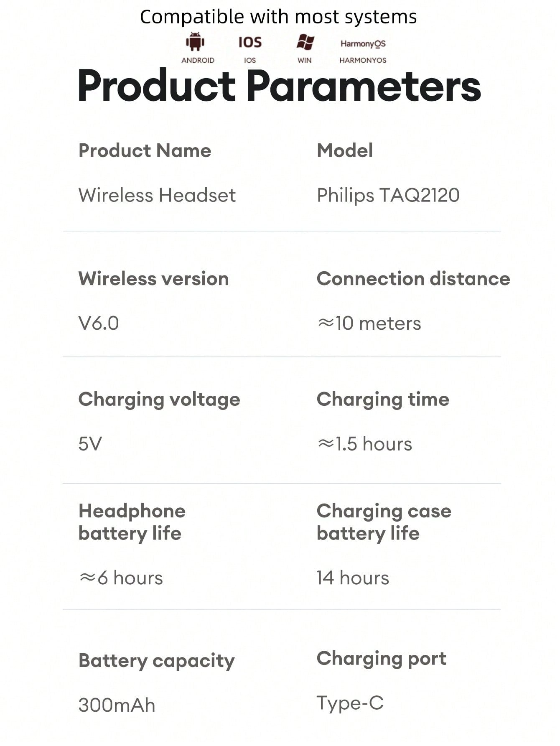Click the ≈1.5 hours charging time

coord(364,444)
